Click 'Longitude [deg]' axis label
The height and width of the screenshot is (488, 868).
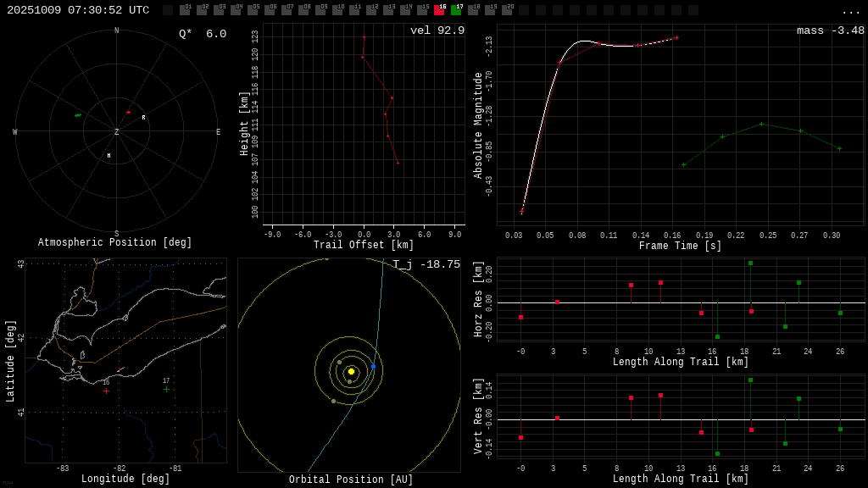(x=125, y=479)
